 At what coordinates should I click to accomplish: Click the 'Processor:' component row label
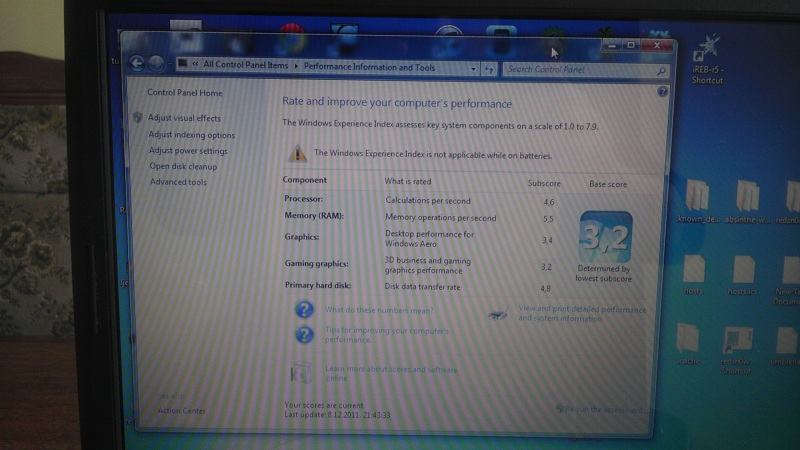tap(303, 198)
